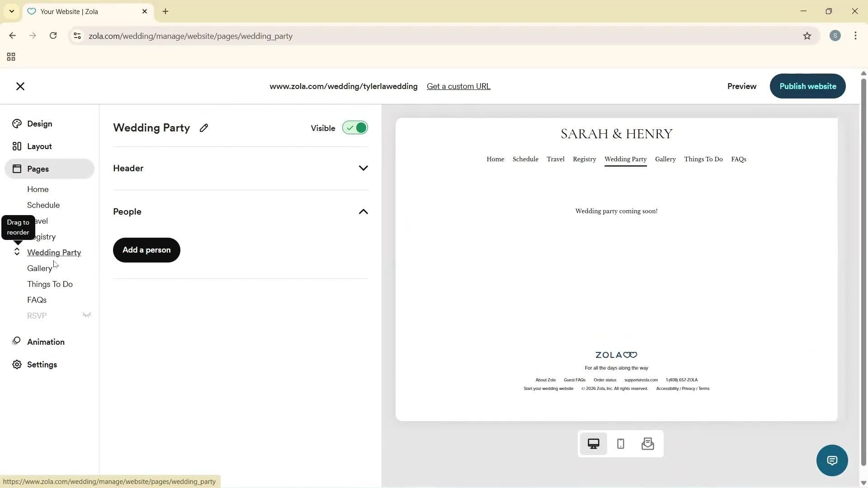Click Publish website
Image resolution: width=868 pixels, height=488 pixels.
coord(807,86)
